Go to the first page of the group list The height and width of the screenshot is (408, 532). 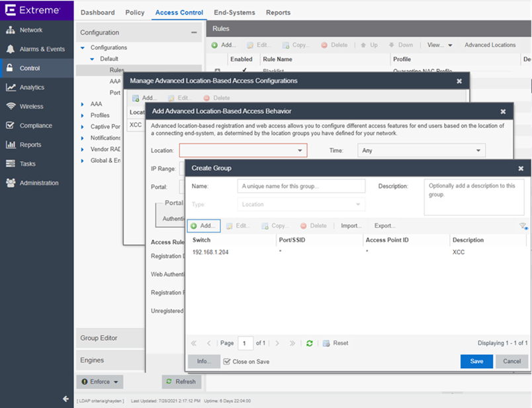(x=194, y=343)
